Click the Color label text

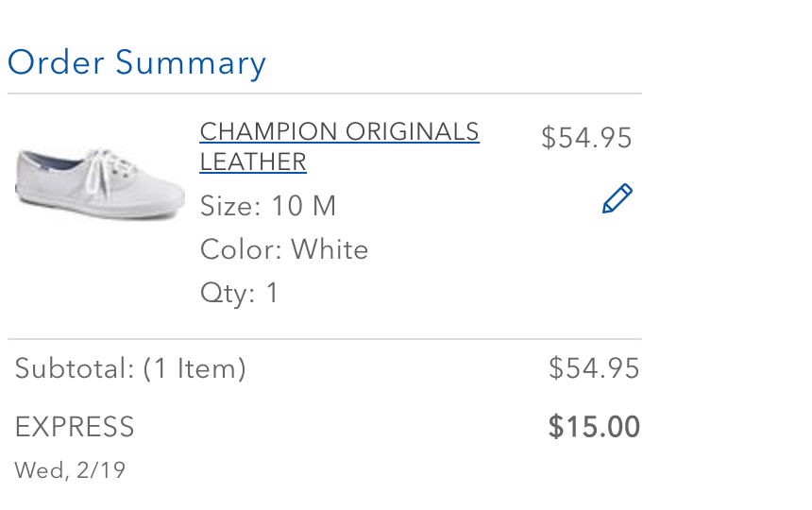click(x=241, y=249)
